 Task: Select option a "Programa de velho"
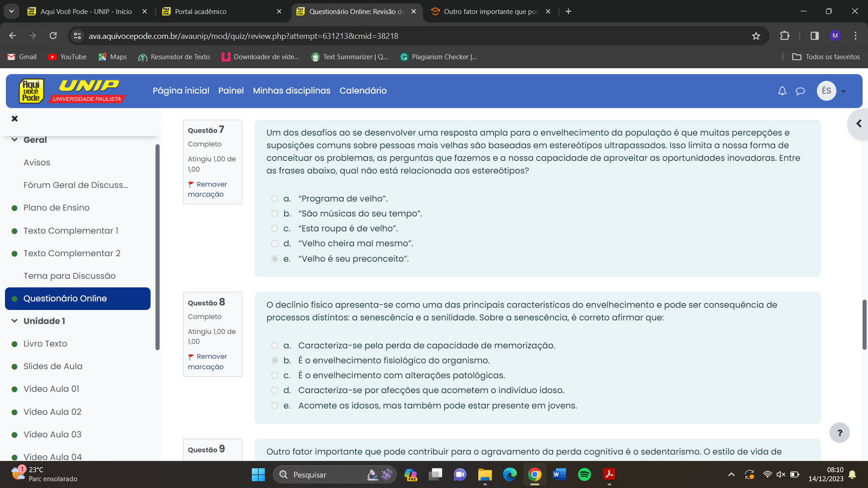(274, 198)
